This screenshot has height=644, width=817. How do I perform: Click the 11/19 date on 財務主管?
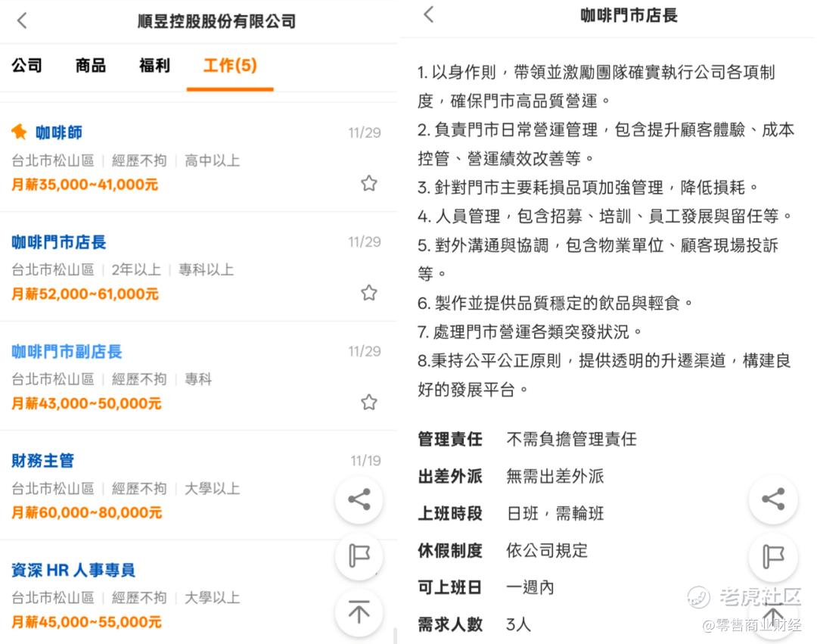365,461
